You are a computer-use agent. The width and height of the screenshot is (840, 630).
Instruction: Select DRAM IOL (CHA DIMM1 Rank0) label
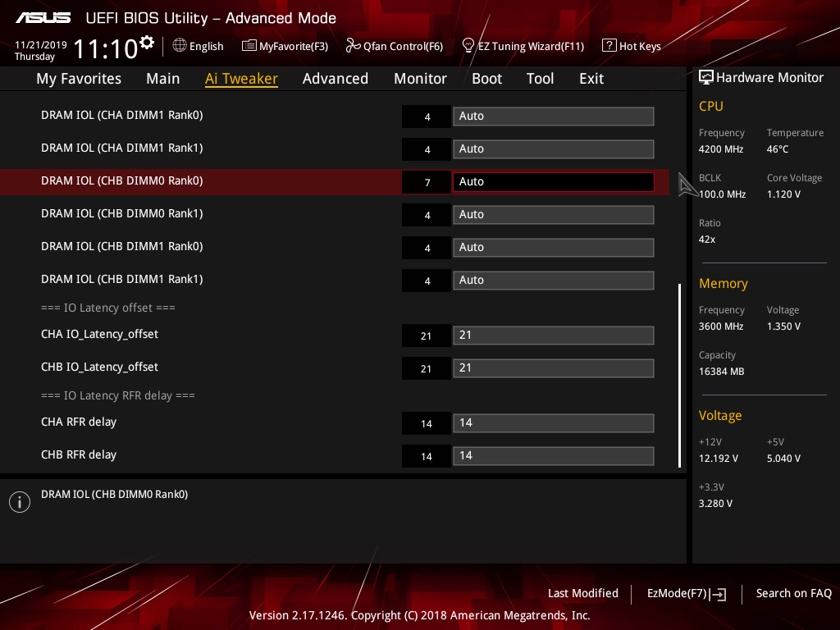(122, 115)
